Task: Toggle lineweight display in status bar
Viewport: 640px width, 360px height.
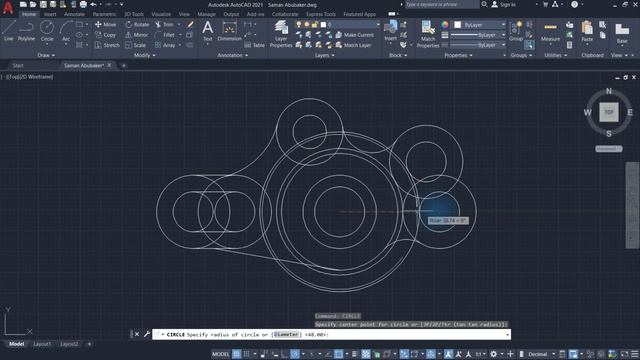Action: (x=355, y=354)
